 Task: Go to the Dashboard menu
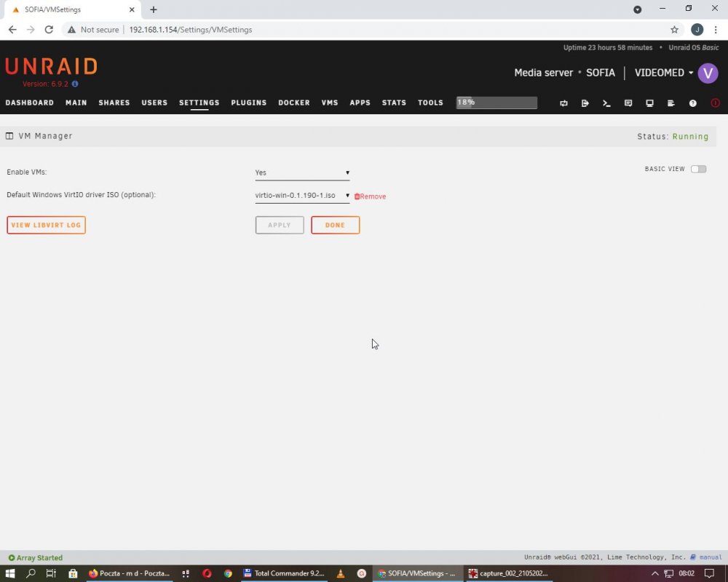click(30, 103)
